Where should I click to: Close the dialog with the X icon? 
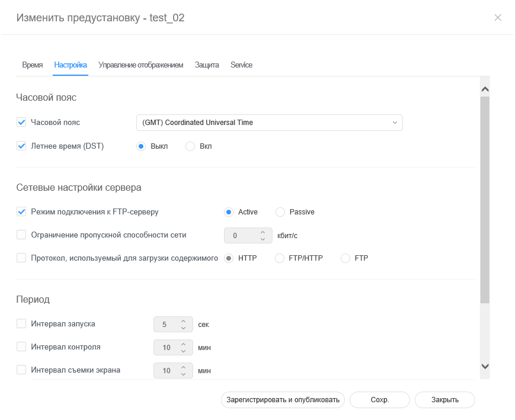point(498,18)
